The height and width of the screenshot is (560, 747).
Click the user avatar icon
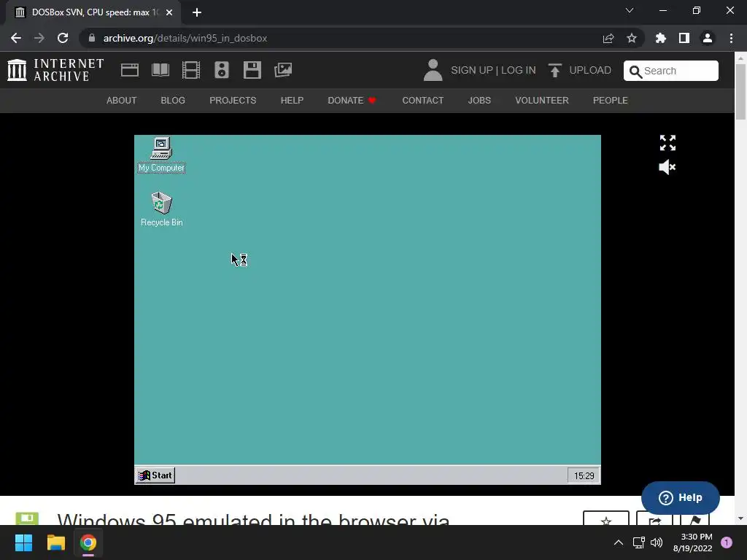[x=433, y=70]
